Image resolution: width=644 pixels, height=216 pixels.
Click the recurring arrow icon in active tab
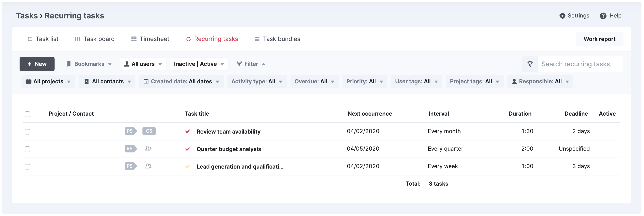(x=189, y=39)
